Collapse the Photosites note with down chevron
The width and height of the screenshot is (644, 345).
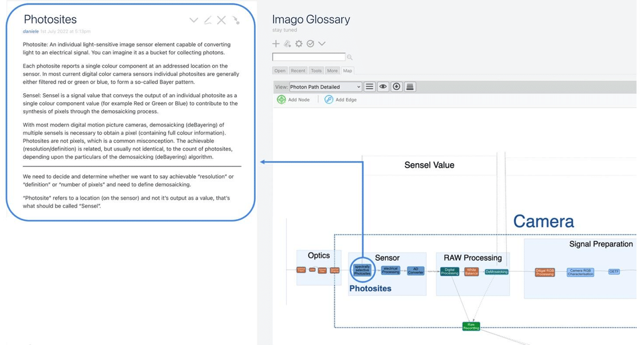tap(193, 20)
